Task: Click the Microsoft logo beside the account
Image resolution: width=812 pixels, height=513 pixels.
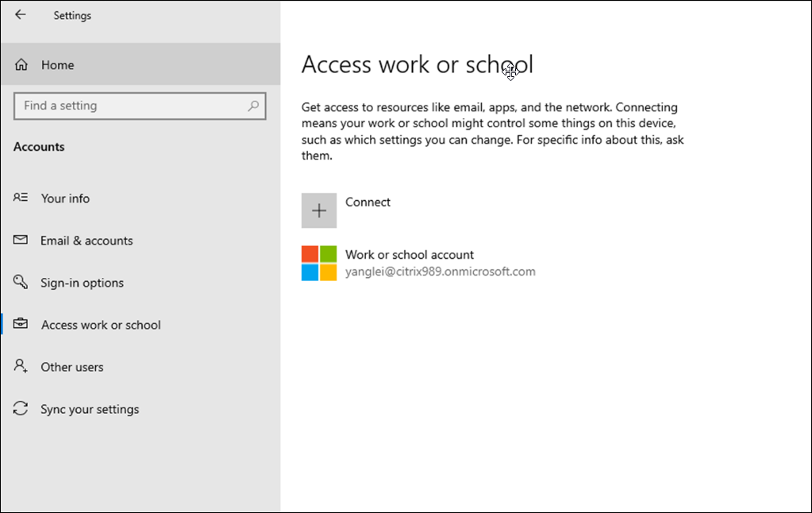Action: pyautogui.click(x=319, y=263)
